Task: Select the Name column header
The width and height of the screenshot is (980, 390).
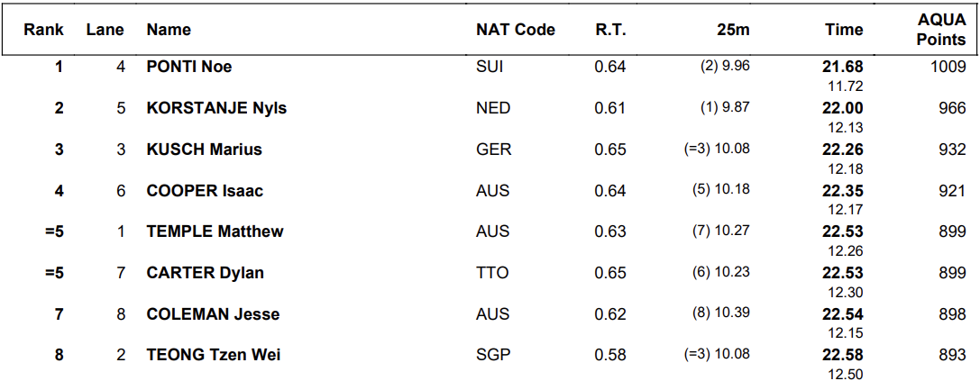Action: pyautogui.click(x=169, y=30)
